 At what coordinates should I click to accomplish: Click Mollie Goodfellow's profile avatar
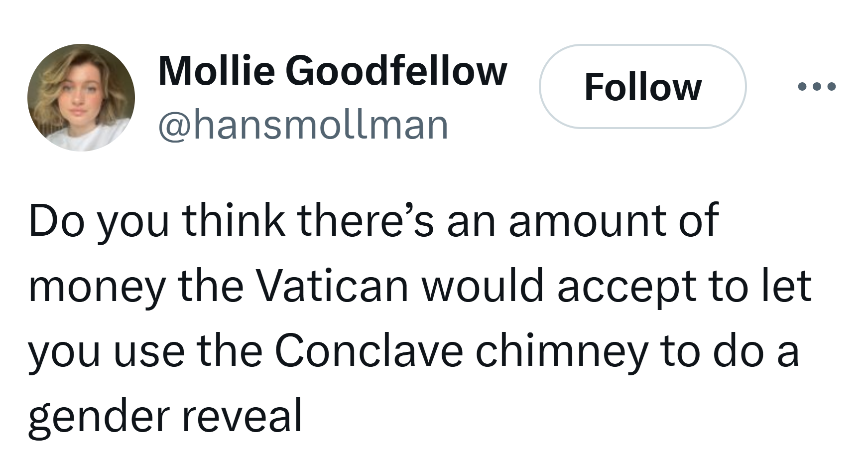pyautogui.click(x=81, y=98)
